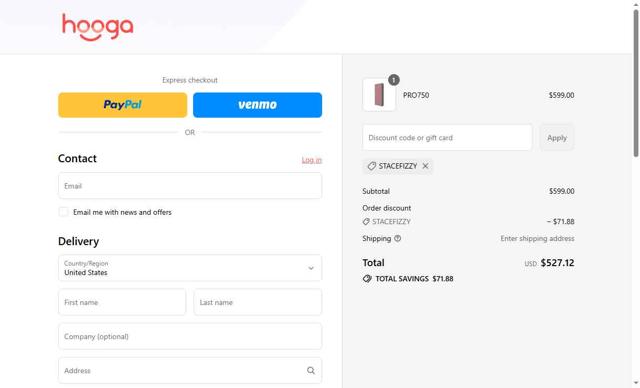
Task: Click the total amount $527.12
Action: (x=557, y=263)
